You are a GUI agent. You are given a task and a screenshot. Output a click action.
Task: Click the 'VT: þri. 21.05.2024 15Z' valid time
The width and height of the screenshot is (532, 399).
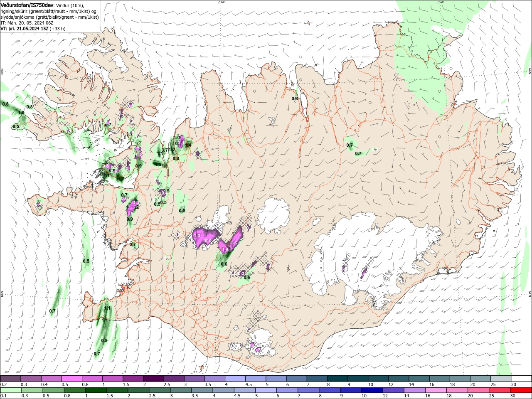[x=25, y=29]
